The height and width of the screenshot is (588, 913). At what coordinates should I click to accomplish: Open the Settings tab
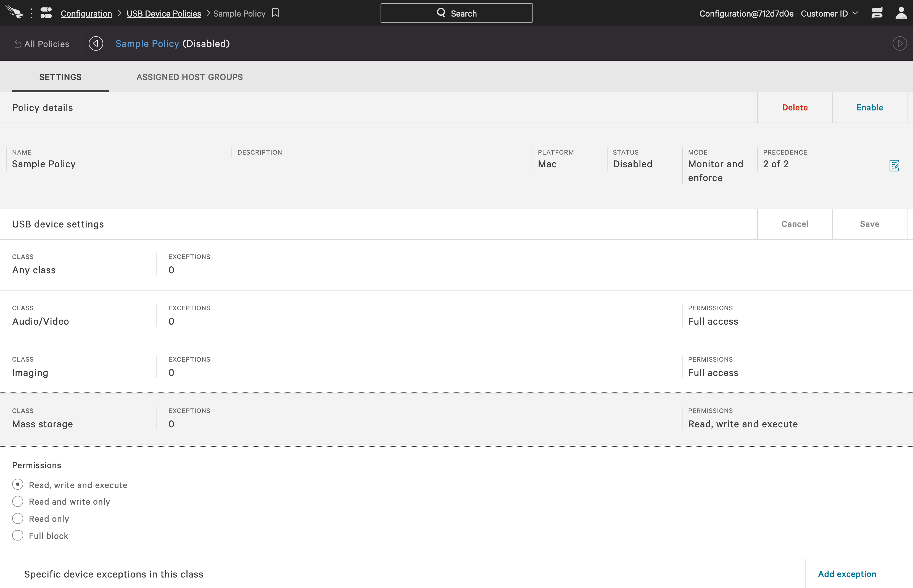pos(60,77)
